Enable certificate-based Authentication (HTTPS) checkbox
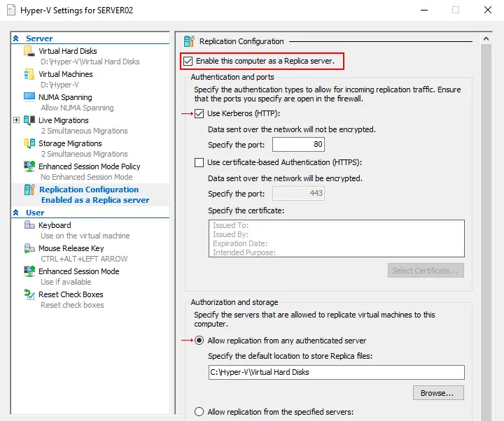This screenshot has height=421, width=504. point(199,162)
